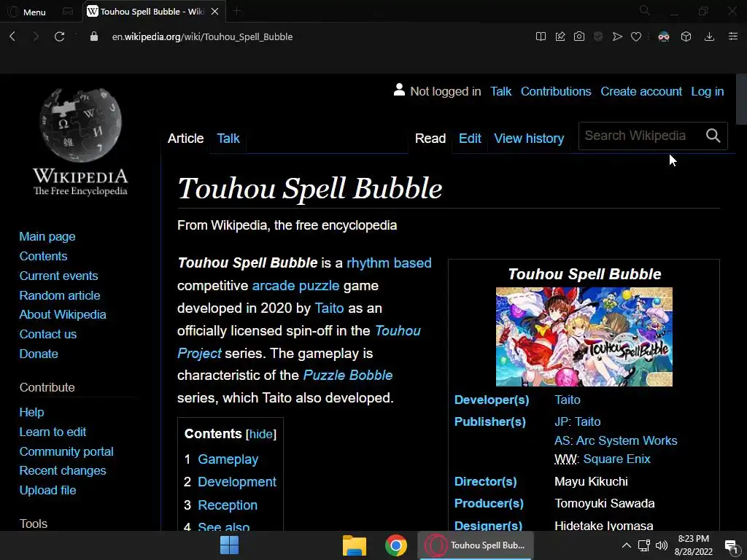Click Contact us link

(47, 334)
